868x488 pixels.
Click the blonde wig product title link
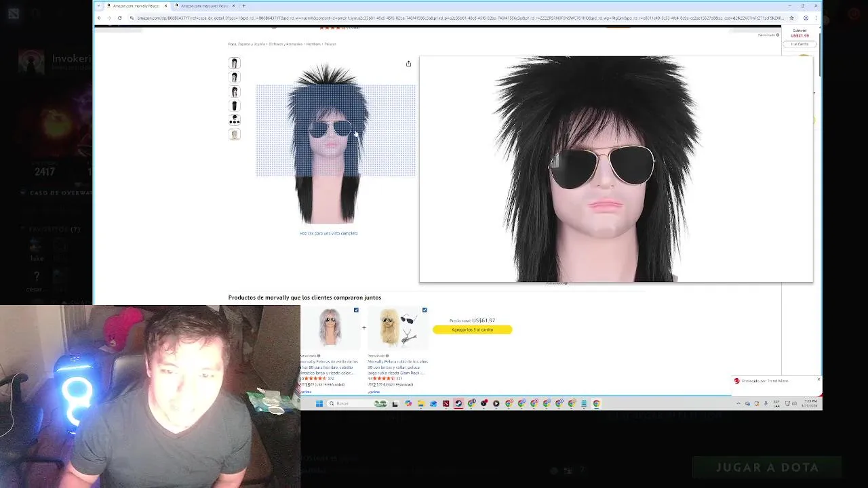point(397,367)
